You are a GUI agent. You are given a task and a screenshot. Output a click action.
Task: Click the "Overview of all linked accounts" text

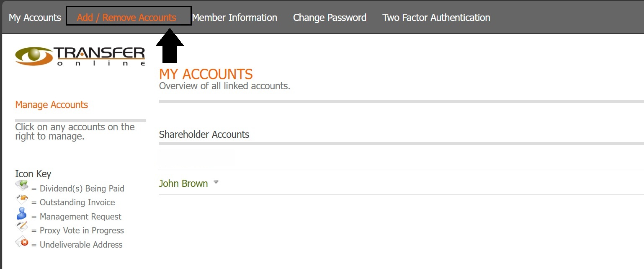[x=224, y=86]
